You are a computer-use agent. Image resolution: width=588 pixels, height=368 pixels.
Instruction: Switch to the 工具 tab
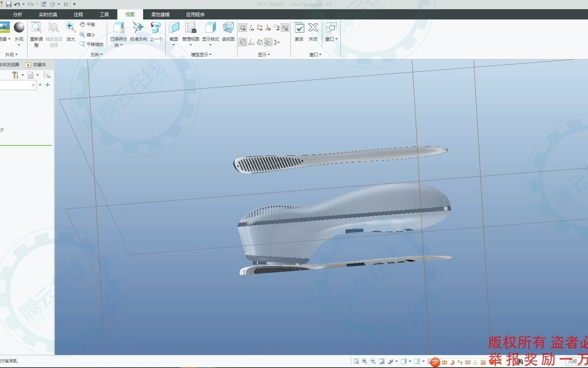pyautogui.click(x=104, y=15)
